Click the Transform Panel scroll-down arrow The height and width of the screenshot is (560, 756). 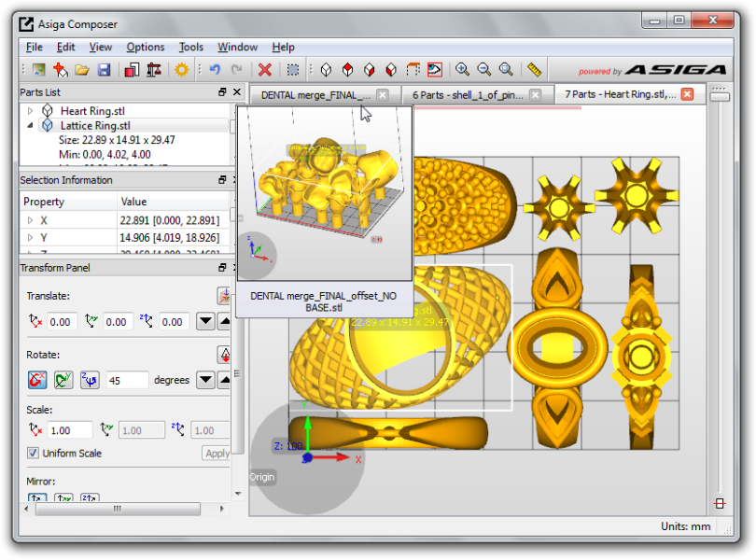point(238,494)
